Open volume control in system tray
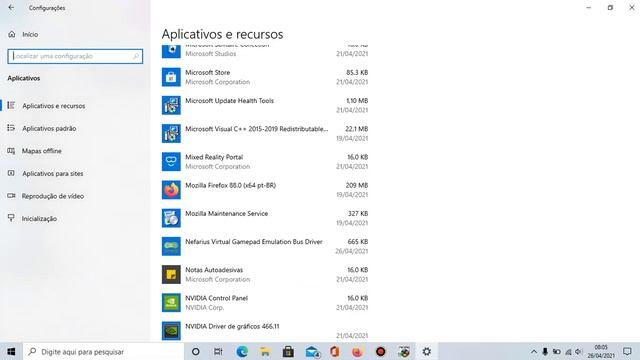The image size is (640, 360). (578, 351)
